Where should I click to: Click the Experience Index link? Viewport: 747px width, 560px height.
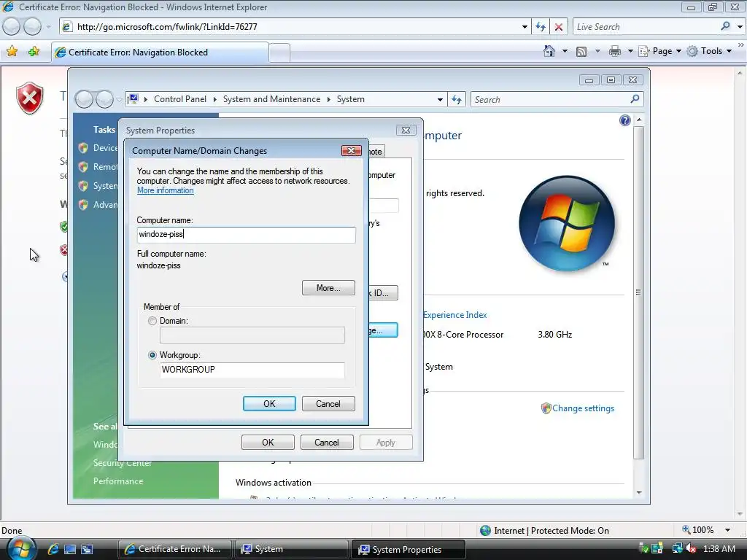(455, 315)
